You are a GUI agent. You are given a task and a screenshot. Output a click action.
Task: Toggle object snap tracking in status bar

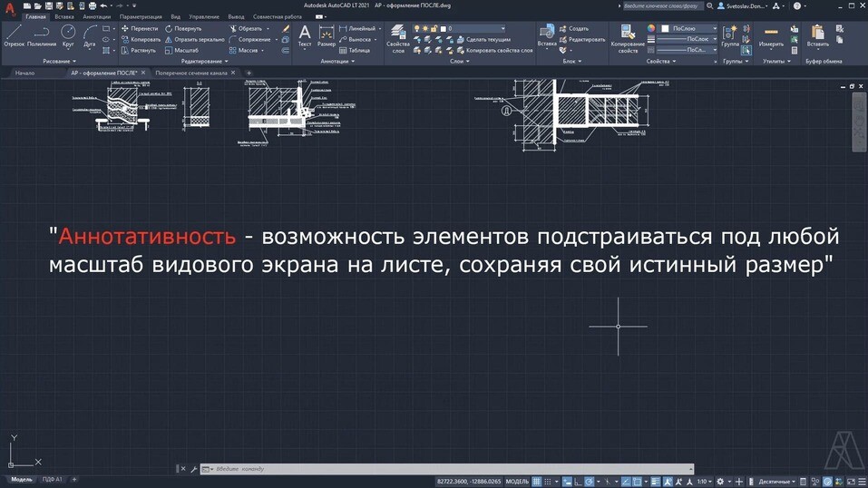625,482
